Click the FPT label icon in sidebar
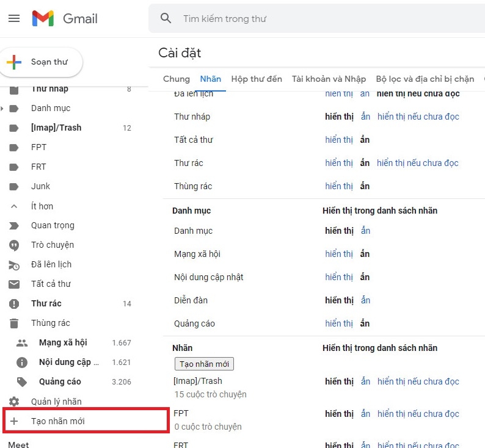This screenshot has height=448, width=485. click(x=14, y=147)
